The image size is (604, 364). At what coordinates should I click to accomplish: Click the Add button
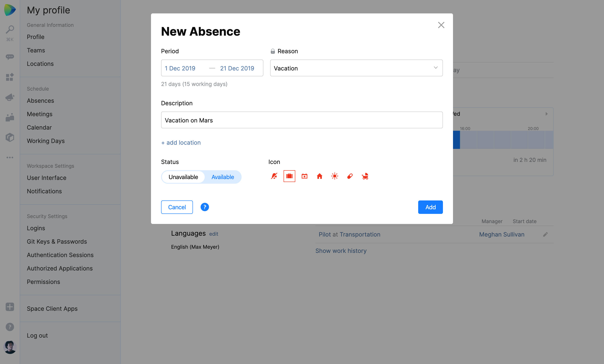(x=430, y=207)
